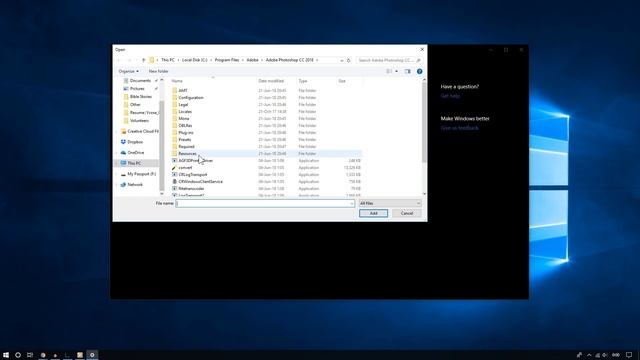Select This PC in the navigation pane
The image size is (640, 360).
[x=134, y=163]
